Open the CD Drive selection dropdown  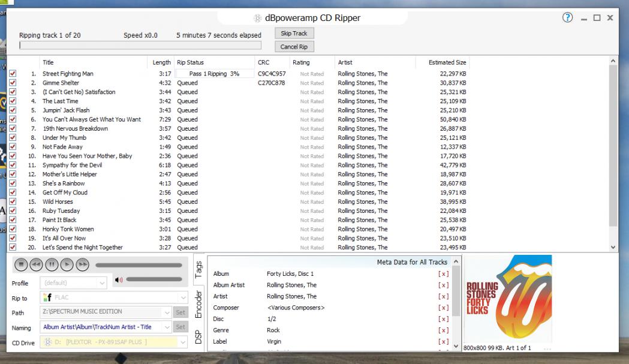coord(183,342)
